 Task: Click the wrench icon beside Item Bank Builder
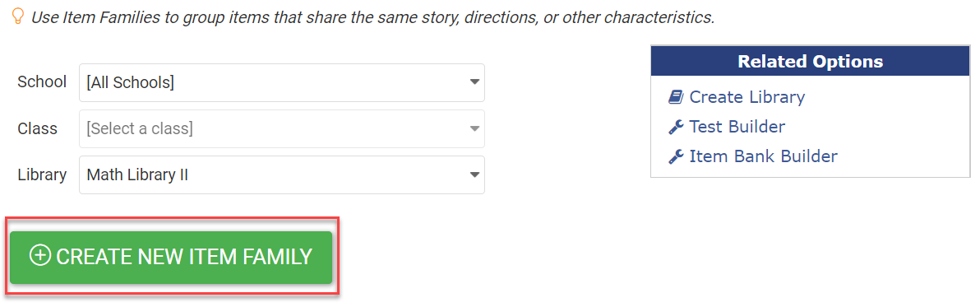tap(676, 156)
